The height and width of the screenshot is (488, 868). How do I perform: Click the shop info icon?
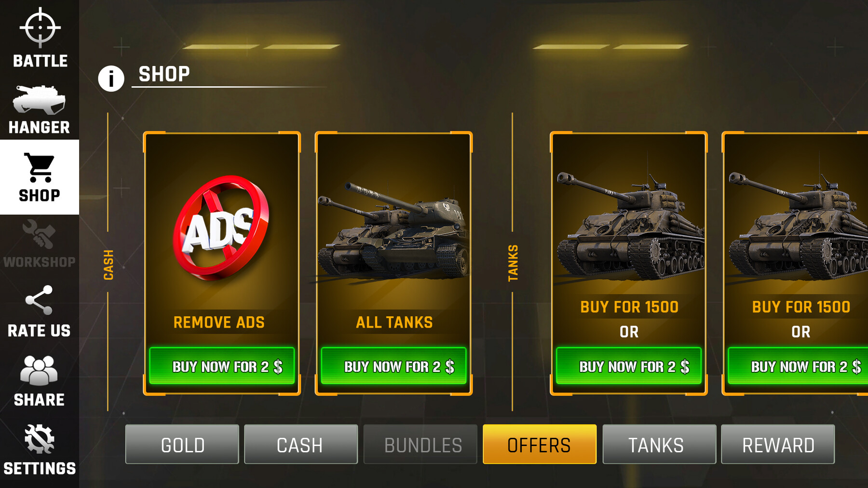[x=111, y=79]
